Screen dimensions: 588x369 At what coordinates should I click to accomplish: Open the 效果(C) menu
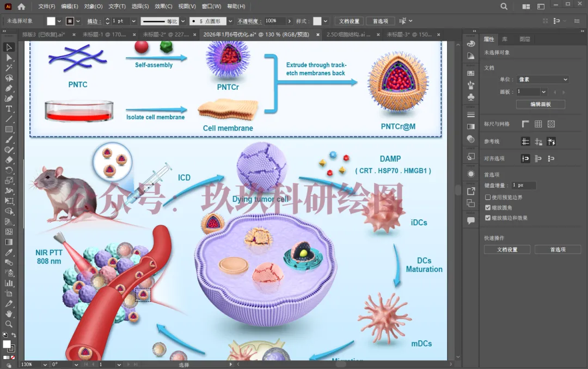point(163,7)
